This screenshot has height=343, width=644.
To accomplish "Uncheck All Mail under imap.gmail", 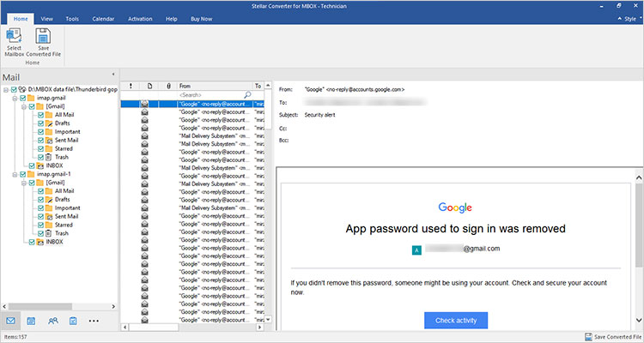I will click(x=40, y=115).
